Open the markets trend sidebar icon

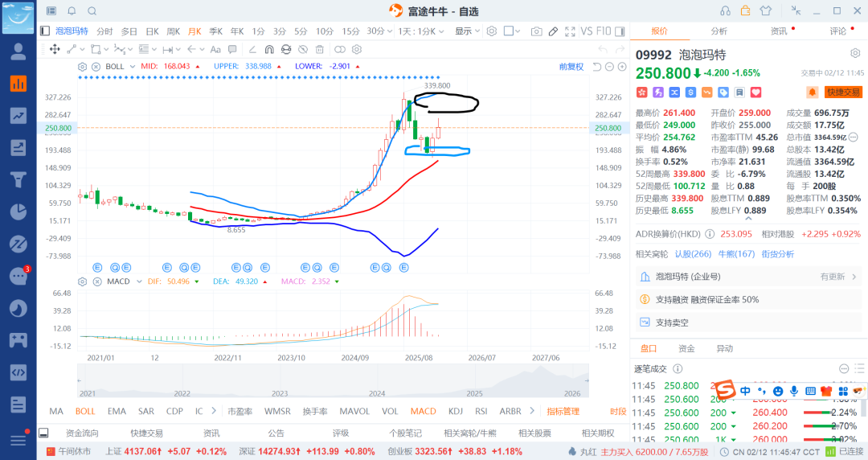[18, 116]
